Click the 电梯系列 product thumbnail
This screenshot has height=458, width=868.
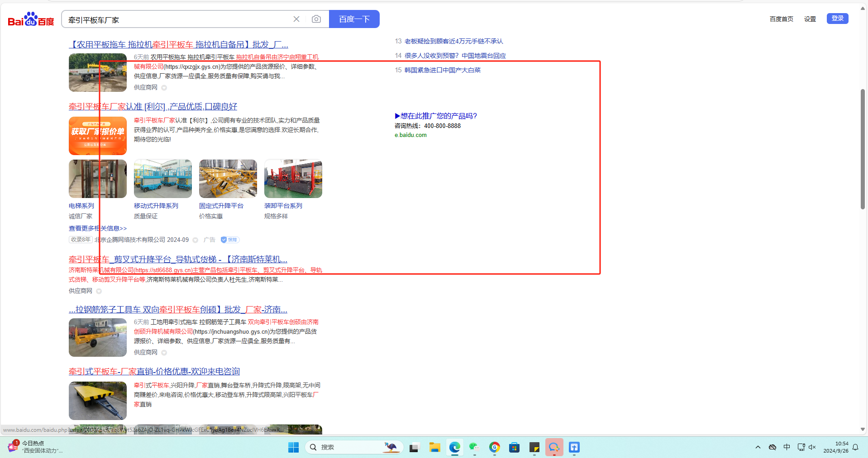tap(98, 179)
